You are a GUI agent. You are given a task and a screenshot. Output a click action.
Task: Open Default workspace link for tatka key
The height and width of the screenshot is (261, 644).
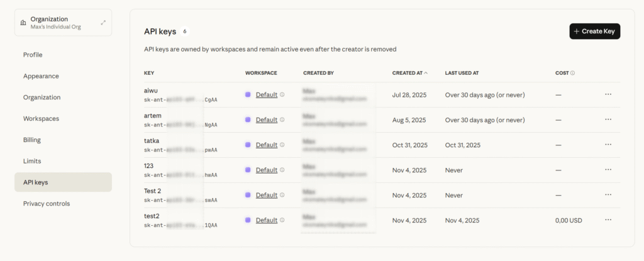pyautogui.click(x=266, y=145)
